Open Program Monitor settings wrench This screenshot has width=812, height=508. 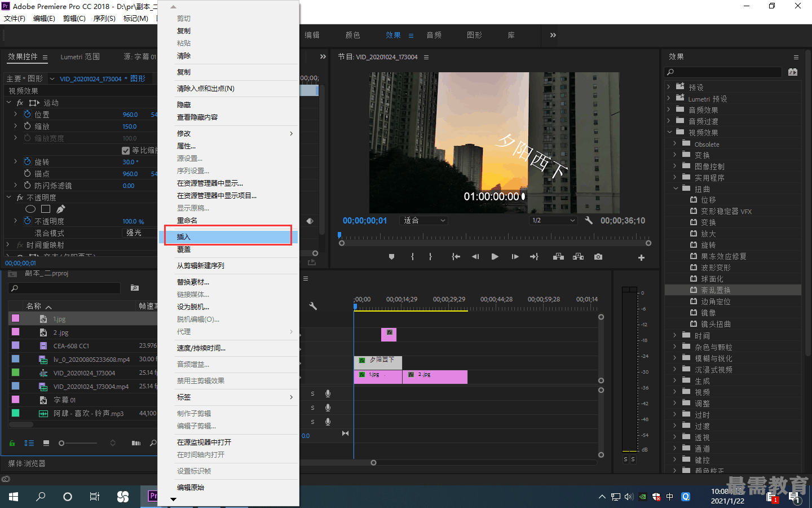point(589,220)
